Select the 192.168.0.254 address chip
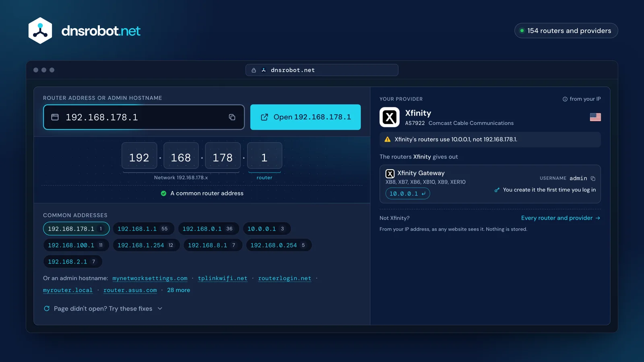644x362 pixels. pyautogui.click(x=279, y=245)
